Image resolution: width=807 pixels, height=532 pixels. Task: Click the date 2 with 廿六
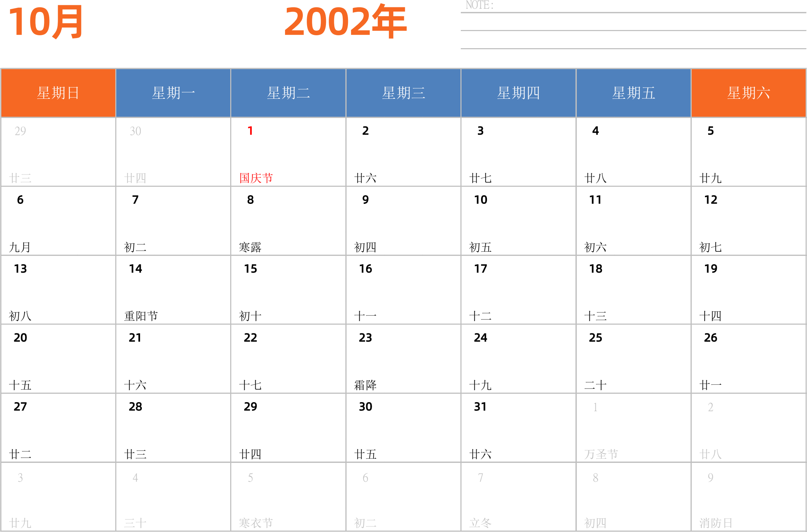(365, 131)
